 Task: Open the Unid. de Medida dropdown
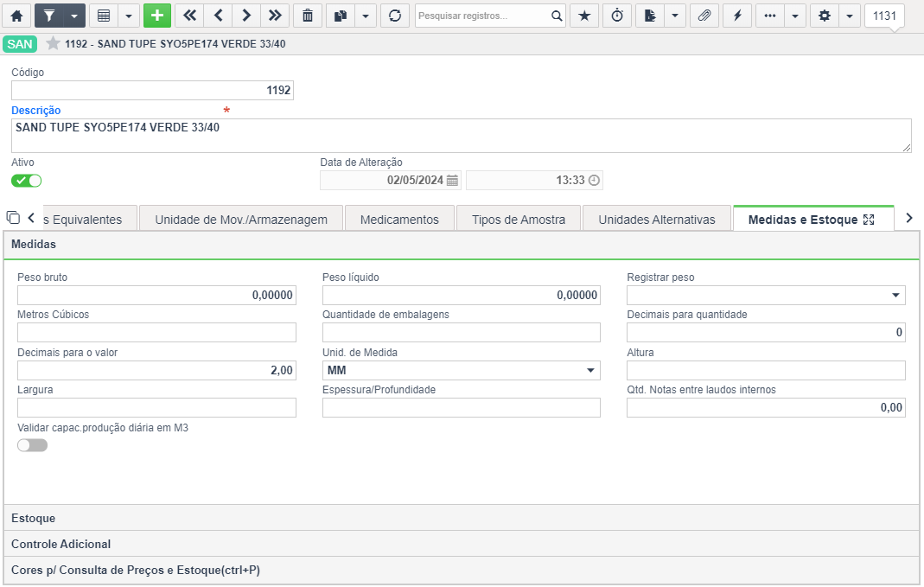click(462, 370)
